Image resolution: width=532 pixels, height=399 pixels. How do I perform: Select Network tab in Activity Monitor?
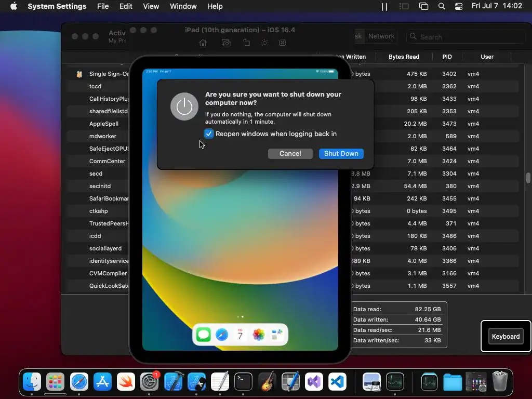pyautogui.click(x=381, y=36)
